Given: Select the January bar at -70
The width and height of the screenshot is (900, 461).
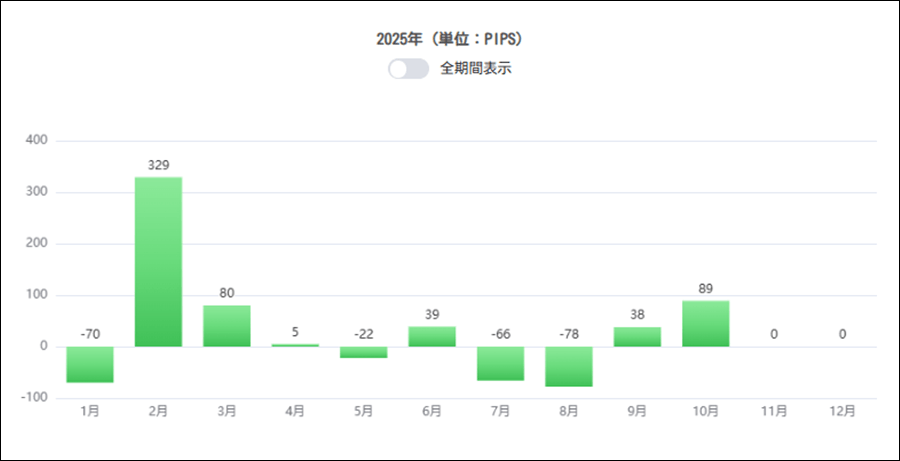Looking at the screenshot, I should point(90,365).
